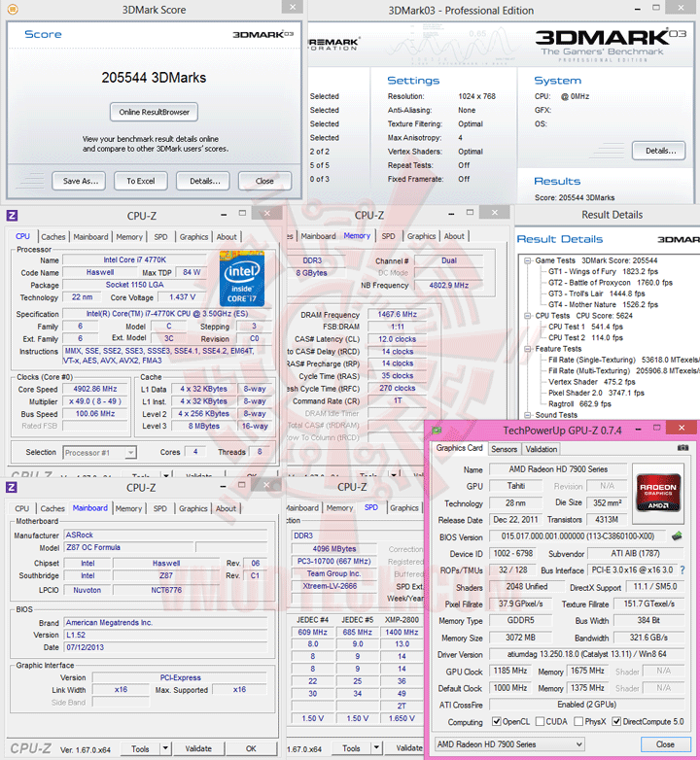The image size is (700, 760).
Task: Click the Bus Interface question mark icon
Action: [x=682, y=570]
